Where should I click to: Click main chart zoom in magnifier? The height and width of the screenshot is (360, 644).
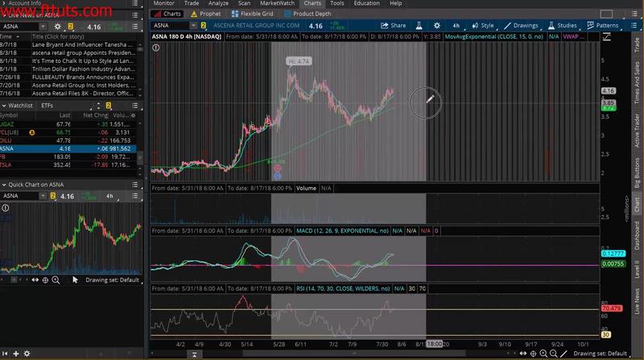point(543,354)
